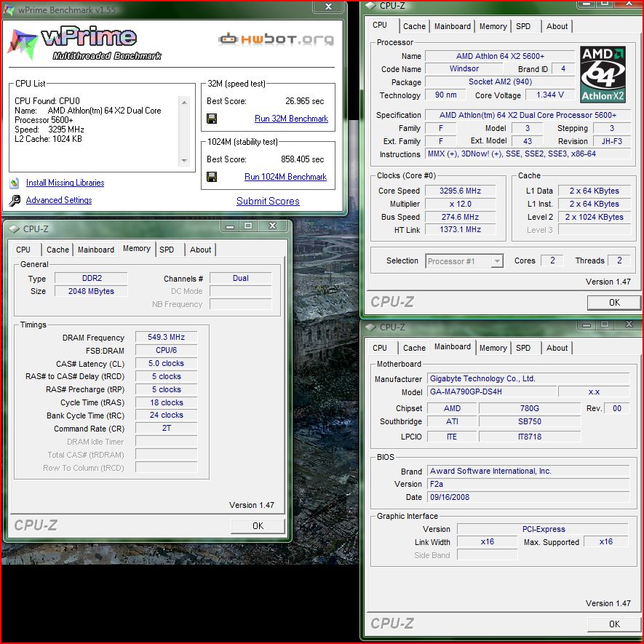Click OK in the CPU-Z Memory window
This screenshot has width=644, height=644.
[x=258, y=525]
